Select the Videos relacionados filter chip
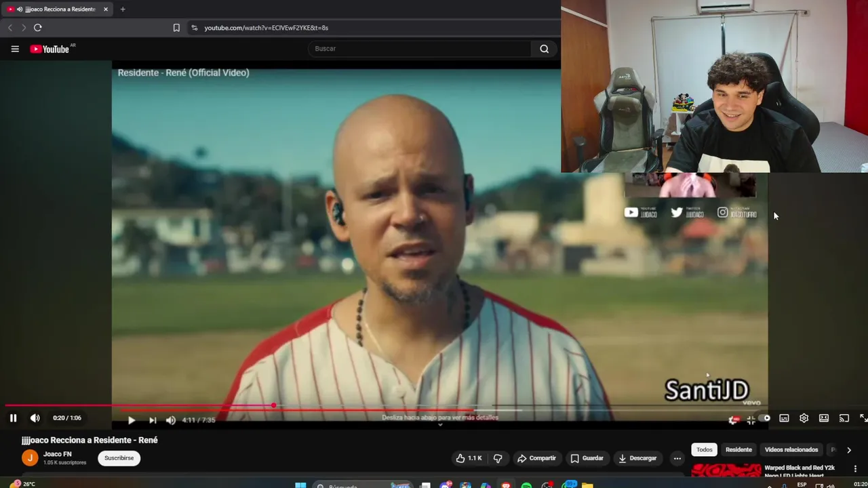Viewport: 868px width, 488px height. [x=791, y=449]
